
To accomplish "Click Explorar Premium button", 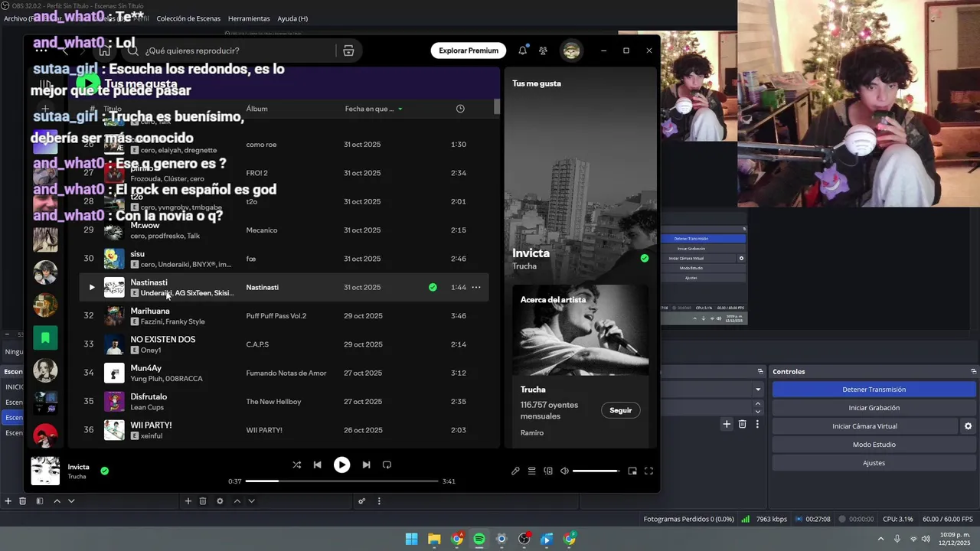I will click(469, 51).
